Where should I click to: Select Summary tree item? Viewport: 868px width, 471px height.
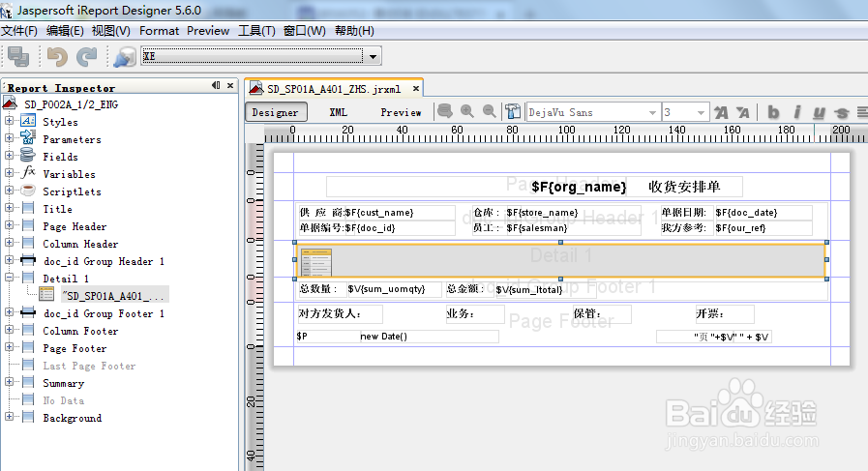64,384
